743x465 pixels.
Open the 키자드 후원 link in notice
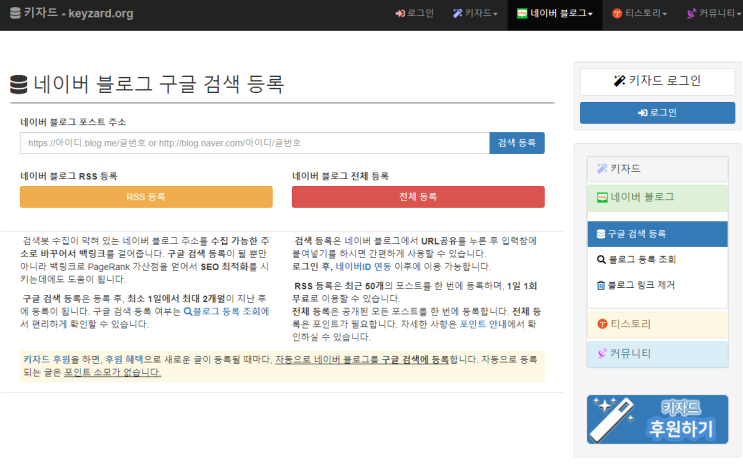click(x=46, y=359)
